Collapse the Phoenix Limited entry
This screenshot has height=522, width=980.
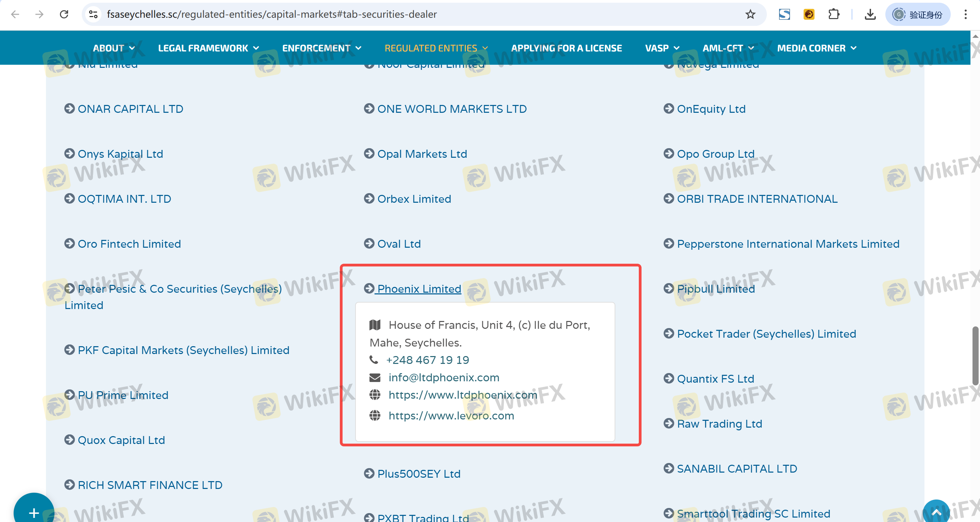click(x=418, y=289)
